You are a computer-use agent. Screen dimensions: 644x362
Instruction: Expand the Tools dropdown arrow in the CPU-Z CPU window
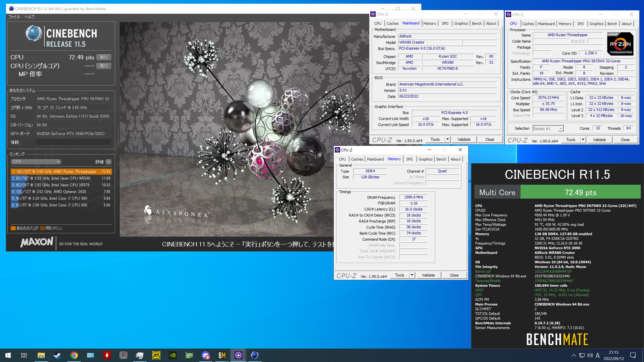[583, 140]
